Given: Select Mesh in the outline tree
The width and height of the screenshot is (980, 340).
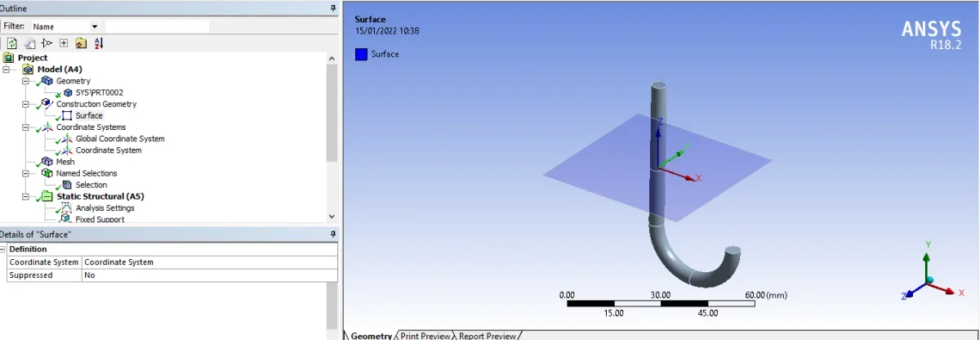Looking at the screenshot, I should point(65,162).
